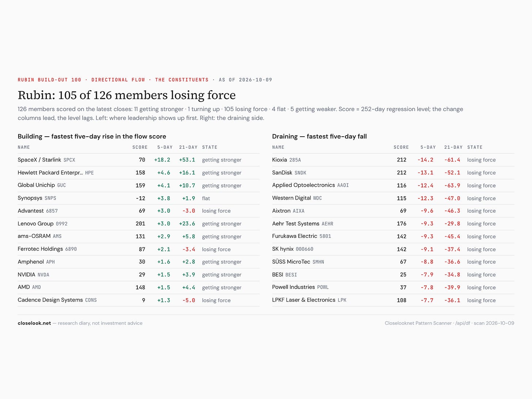Click the Ferrotec Holdings 6890 name

click(x=47, y=249)
